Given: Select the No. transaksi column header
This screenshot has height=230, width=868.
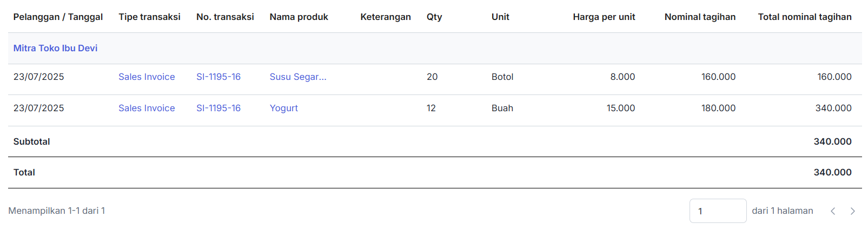Looking at the screenshot, I should pos(225,17).
